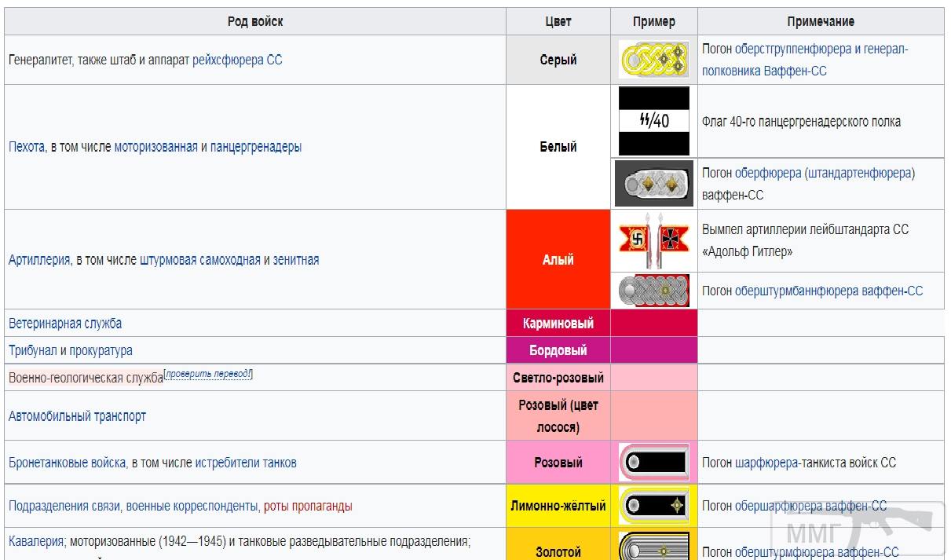Click the 'Трибунал' link
Viewport: 951px width, 560px height.
tap(32, 350)
